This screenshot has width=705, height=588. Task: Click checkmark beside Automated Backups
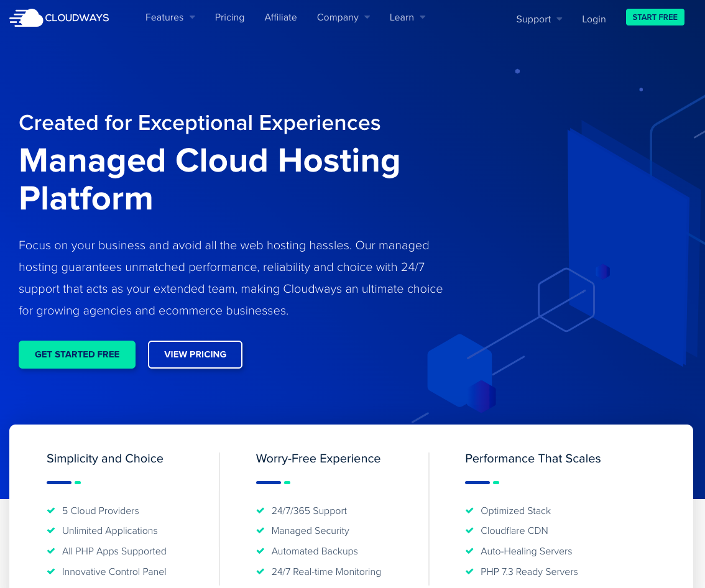coord(260,551)
